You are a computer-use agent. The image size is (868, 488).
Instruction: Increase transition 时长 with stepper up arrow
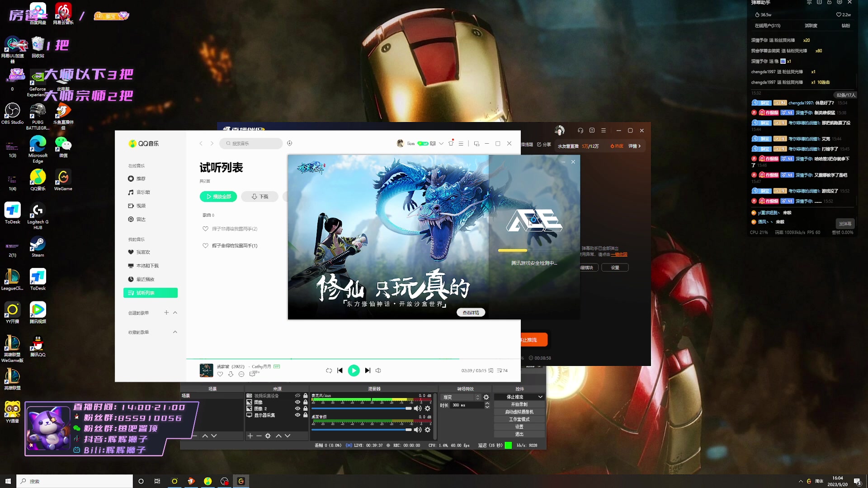click(487, 404)
